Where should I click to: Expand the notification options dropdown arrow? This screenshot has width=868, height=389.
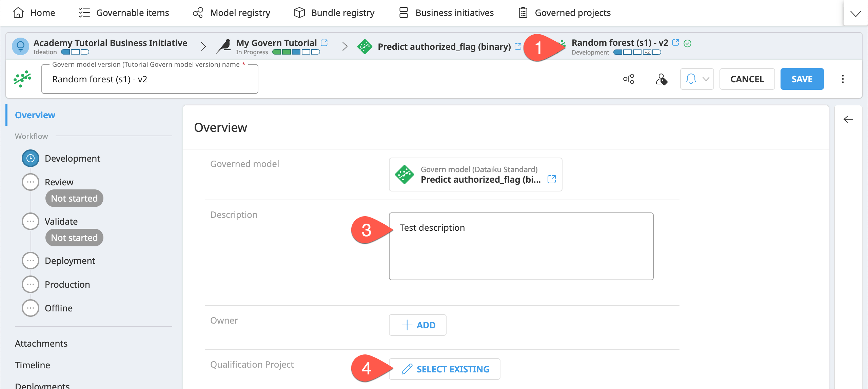point(706,79)
